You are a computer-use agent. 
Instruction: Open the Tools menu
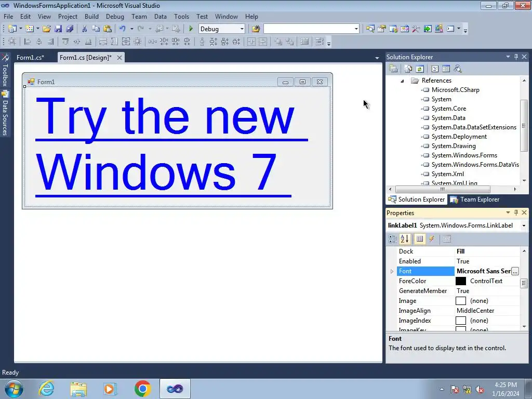181,16
